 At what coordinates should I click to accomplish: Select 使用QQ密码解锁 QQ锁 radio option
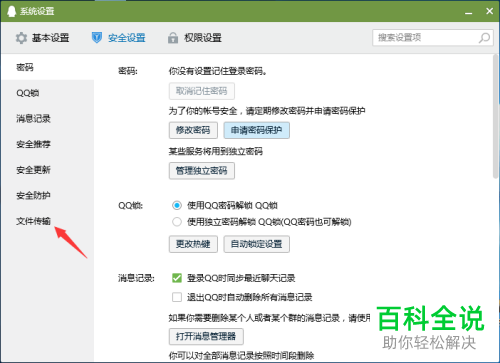[177, 205]
